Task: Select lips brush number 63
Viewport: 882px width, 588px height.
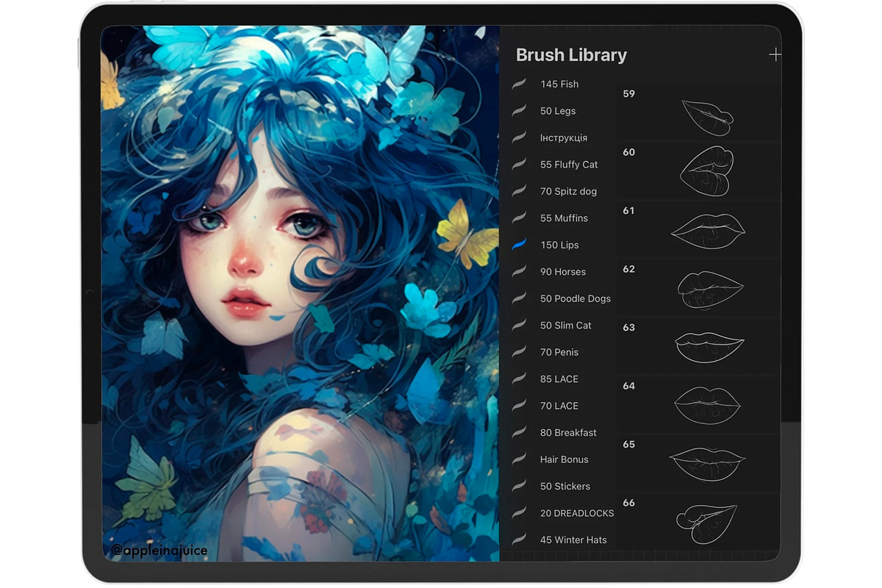Action: 698,346
